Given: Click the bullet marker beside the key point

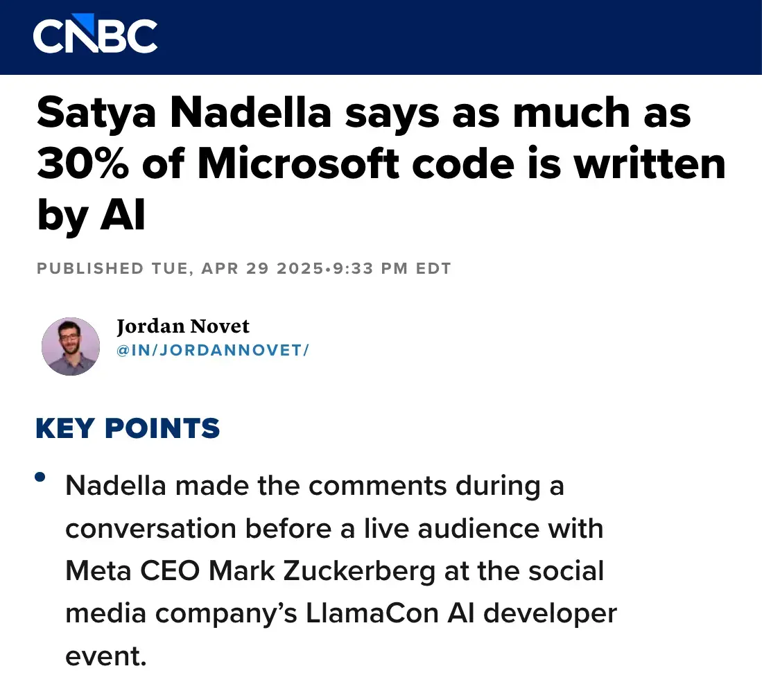Looking at the screenshot, I should pos(41,477).
